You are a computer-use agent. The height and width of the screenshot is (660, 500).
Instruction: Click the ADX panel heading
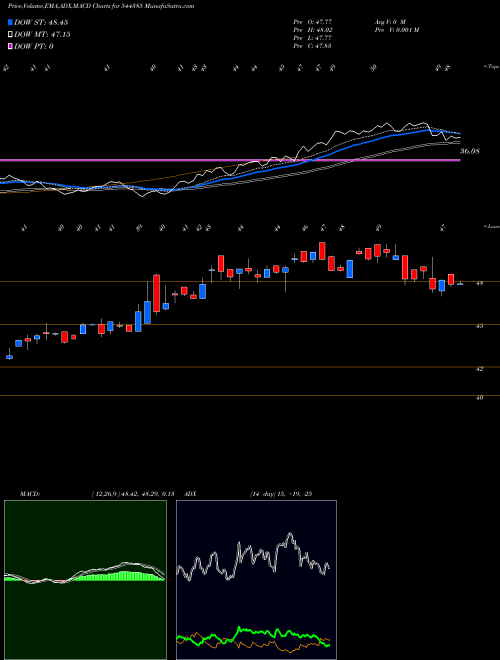[x=190, y=494]
